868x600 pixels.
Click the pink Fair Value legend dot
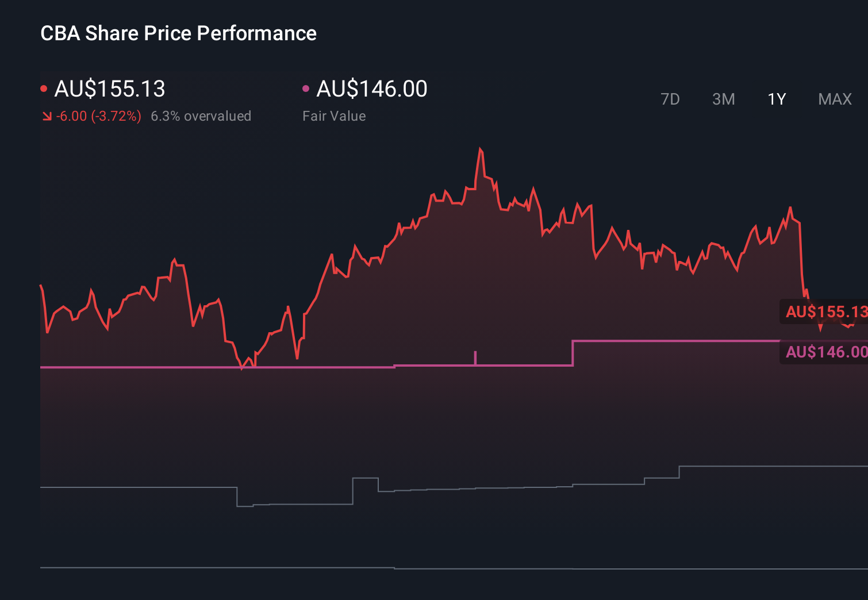[306, 87]
